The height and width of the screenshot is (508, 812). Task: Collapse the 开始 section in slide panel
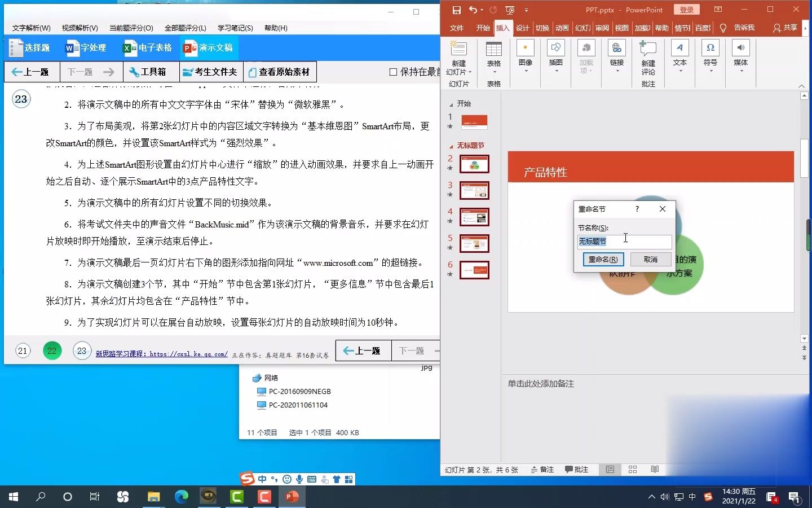pos(450,104)
